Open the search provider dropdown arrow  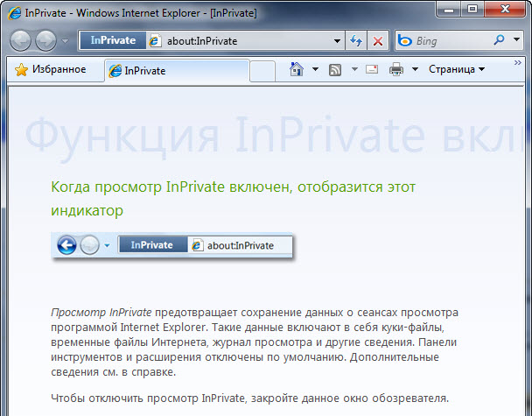point(516,39)
